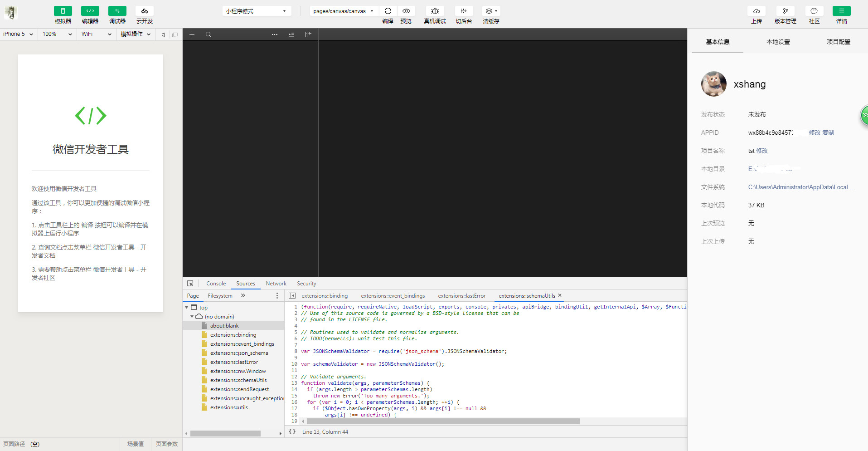Viewport: 868px width, 451px height.
Task: Toggle the 模拟器 simulator panel
Action: [63, 11]
